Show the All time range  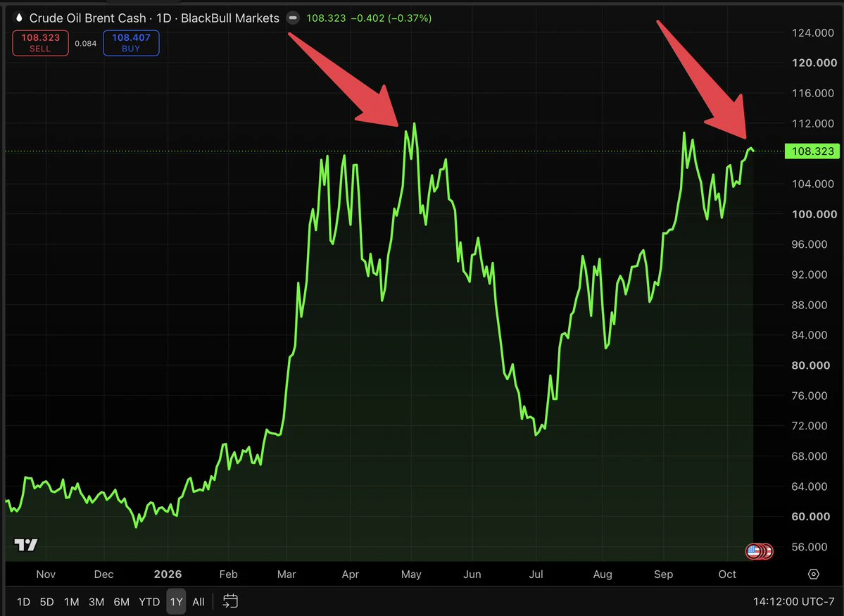pyautogui.click(x=199, y=601)
